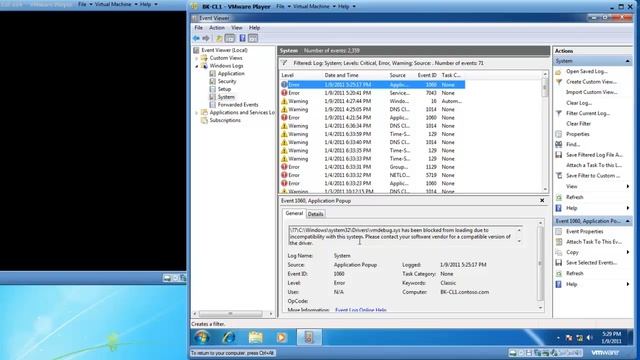Screen dimensions: 640x360
Task: Expand Applications and Services Logs node
Action: (x=197, y=113)
